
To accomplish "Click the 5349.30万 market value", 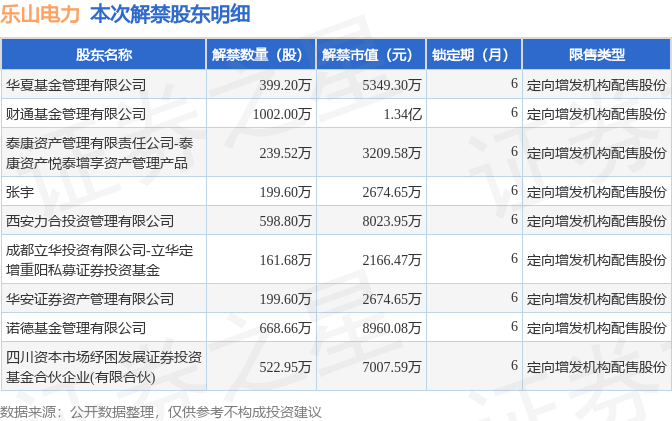I will tap(392, 85).
